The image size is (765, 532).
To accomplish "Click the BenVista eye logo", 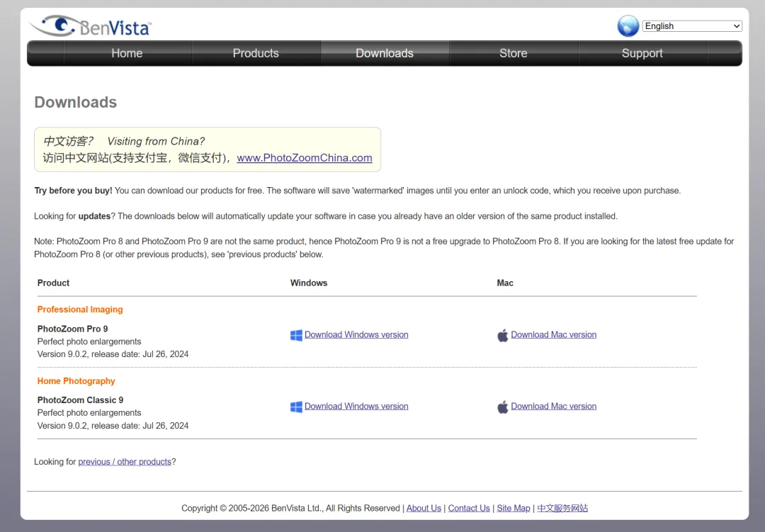I will 91,26.
